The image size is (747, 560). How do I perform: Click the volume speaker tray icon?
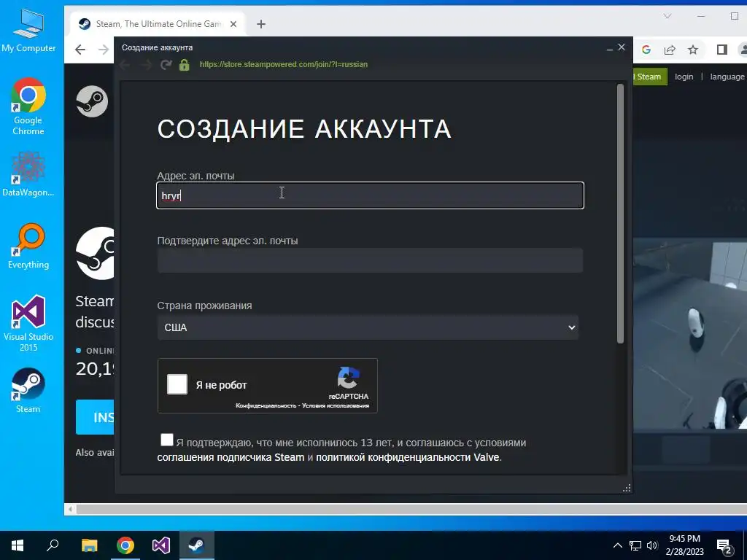652,545
